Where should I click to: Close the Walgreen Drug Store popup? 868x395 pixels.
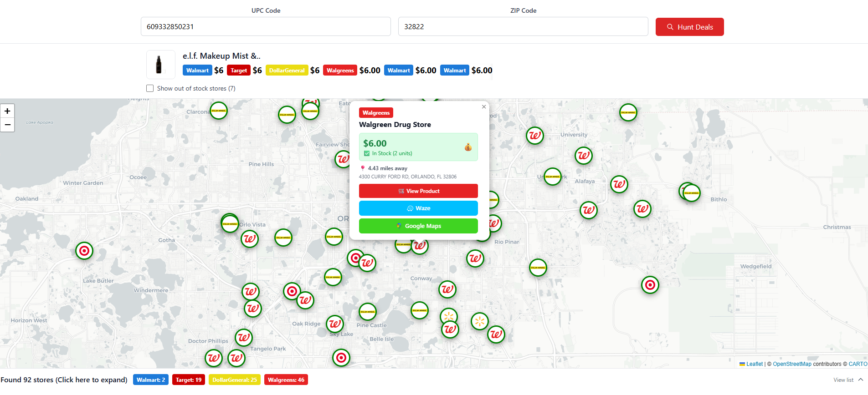[484, 106]
